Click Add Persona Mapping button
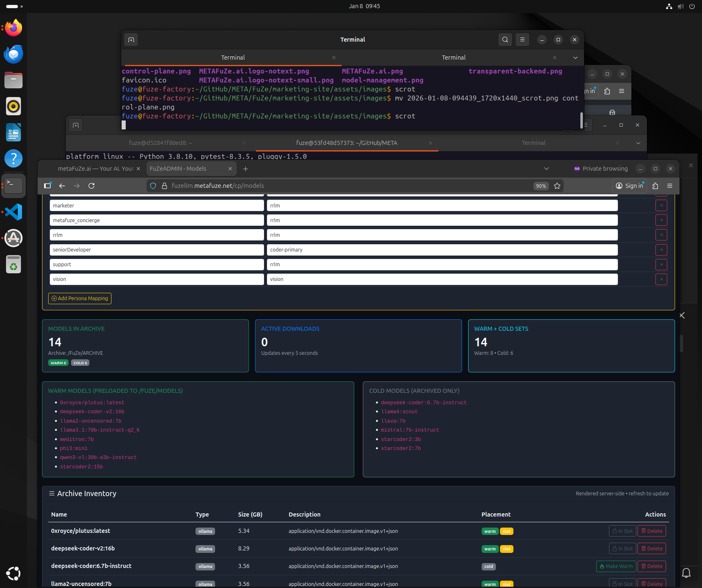Screen dimensions: 702x588 [x=80, y=298]
